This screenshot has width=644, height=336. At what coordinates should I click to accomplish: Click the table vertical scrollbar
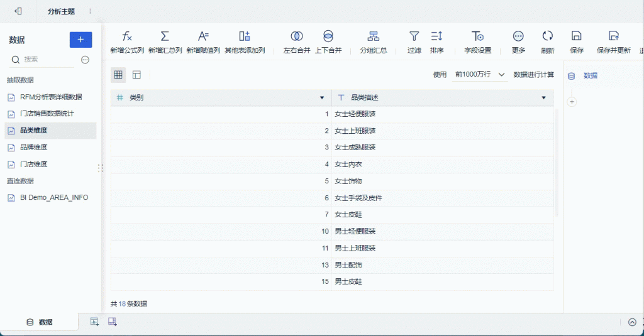click(x=557, y=162)
